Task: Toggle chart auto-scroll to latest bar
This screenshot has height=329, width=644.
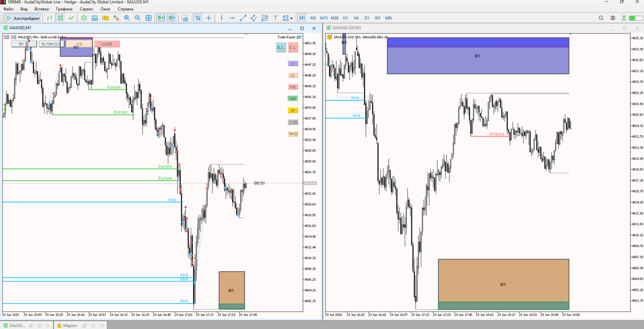Action: pyautogui.click(x=161, y=18)
